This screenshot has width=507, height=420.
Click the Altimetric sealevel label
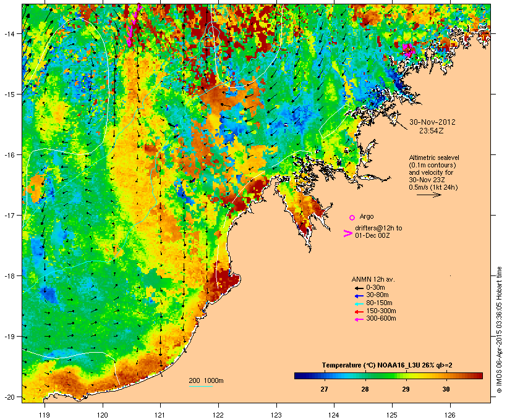(434, 157)
